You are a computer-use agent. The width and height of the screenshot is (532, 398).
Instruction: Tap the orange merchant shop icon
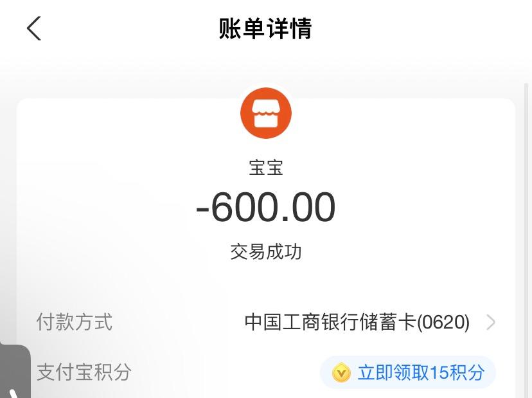coord(266,113)
